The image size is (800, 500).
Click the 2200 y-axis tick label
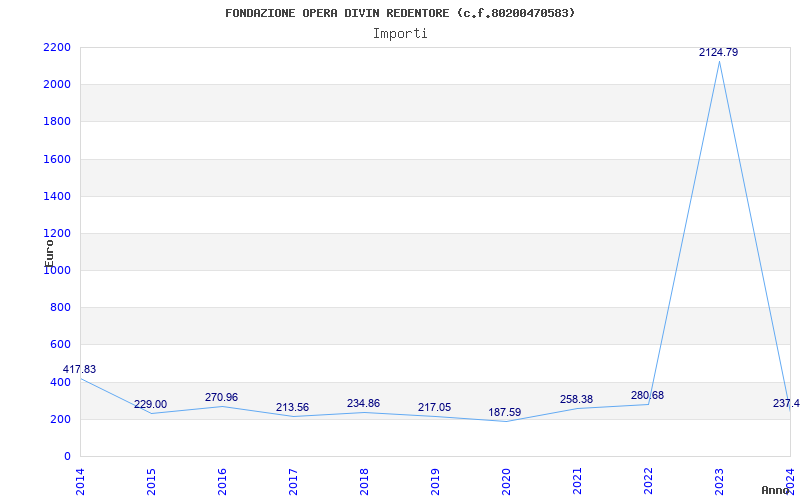[57, 47]
